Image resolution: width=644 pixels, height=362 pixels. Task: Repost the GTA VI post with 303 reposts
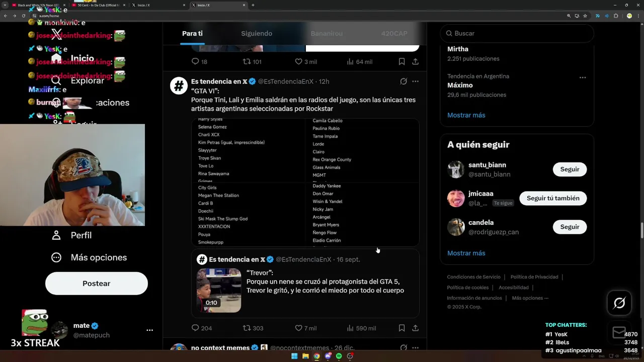[x=253, y=328]
